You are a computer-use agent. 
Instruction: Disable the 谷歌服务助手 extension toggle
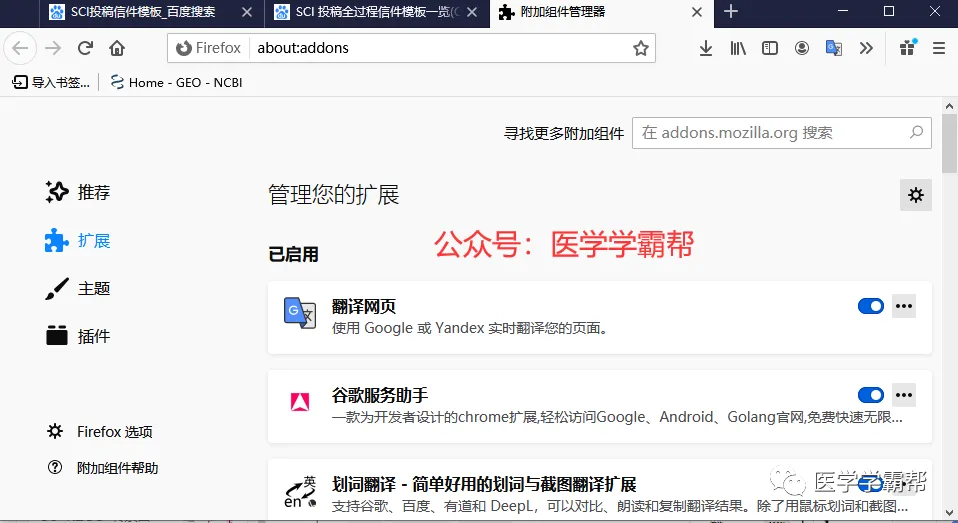pyautogui.click(x=871, y=395)
